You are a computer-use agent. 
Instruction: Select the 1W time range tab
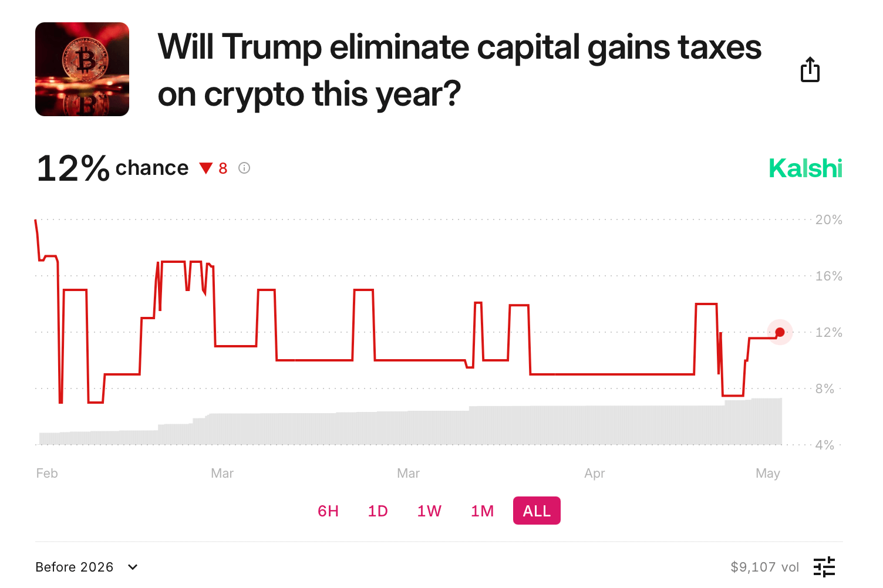click(429, 511)
